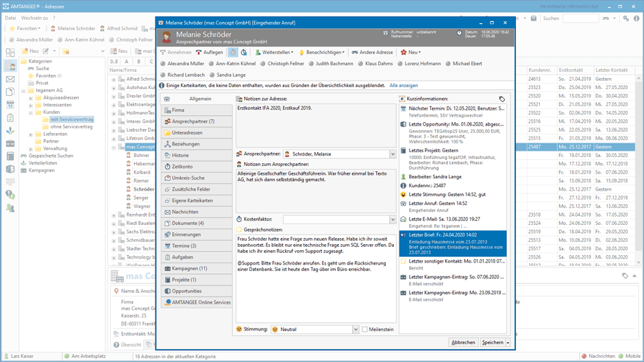This screenshot has width=644, height=362.
Task: Open the Weiterstellen dropdown
Action: point(274,52)
